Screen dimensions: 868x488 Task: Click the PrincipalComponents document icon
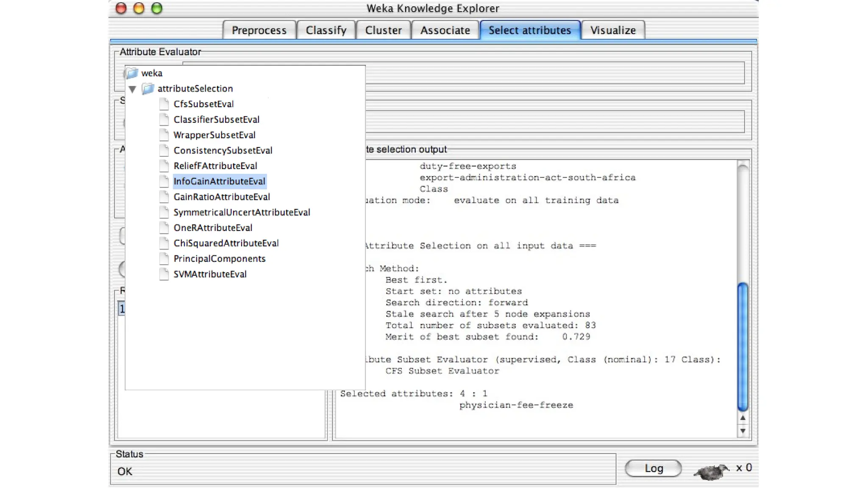point(164,259)
